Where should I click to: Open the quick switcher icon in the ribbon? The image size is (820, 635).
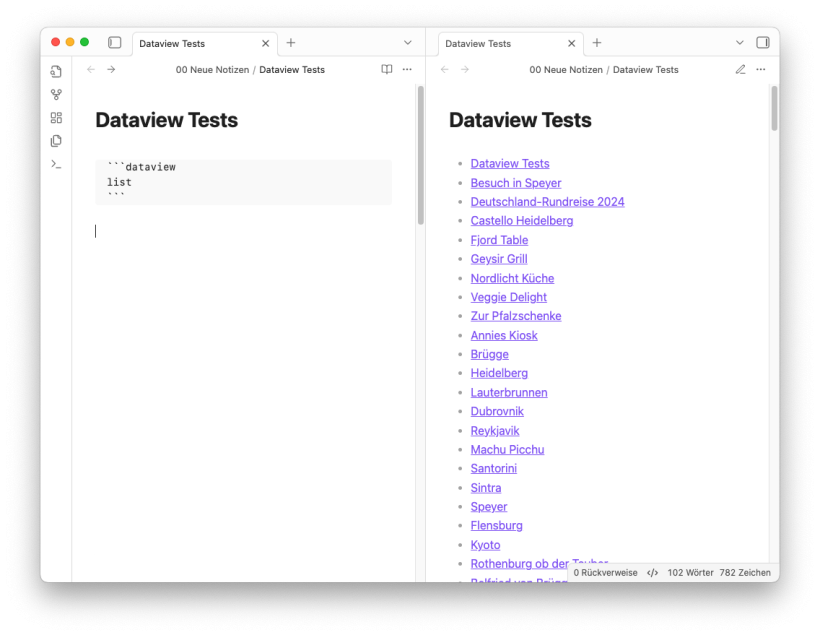(56, 71)
